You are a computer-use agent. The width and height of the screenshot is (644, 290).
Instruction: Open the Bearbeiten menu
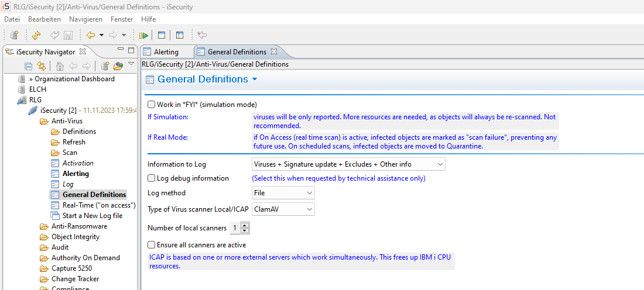coord(44,19)
